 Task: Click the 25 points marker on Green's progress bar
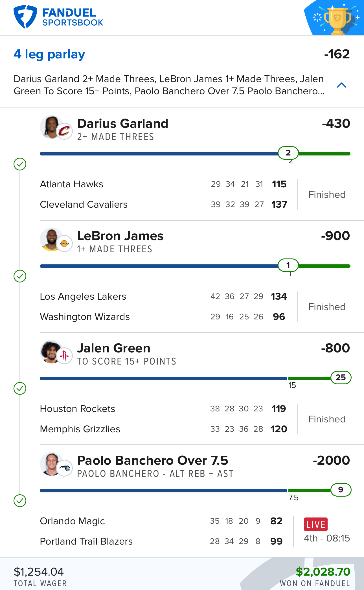(x=341, y=378)
